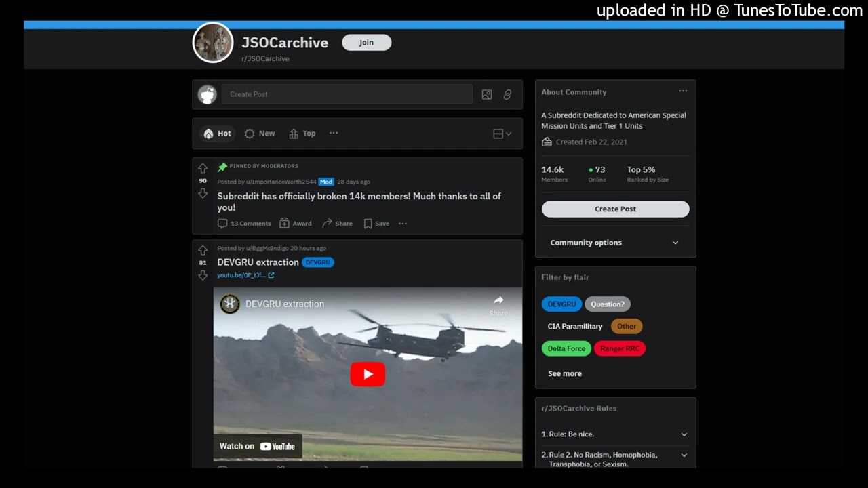This screenshot has width=868, height=488.
Task: Click the image upload icon in Create Post
Action: click(x=487, y=95)
